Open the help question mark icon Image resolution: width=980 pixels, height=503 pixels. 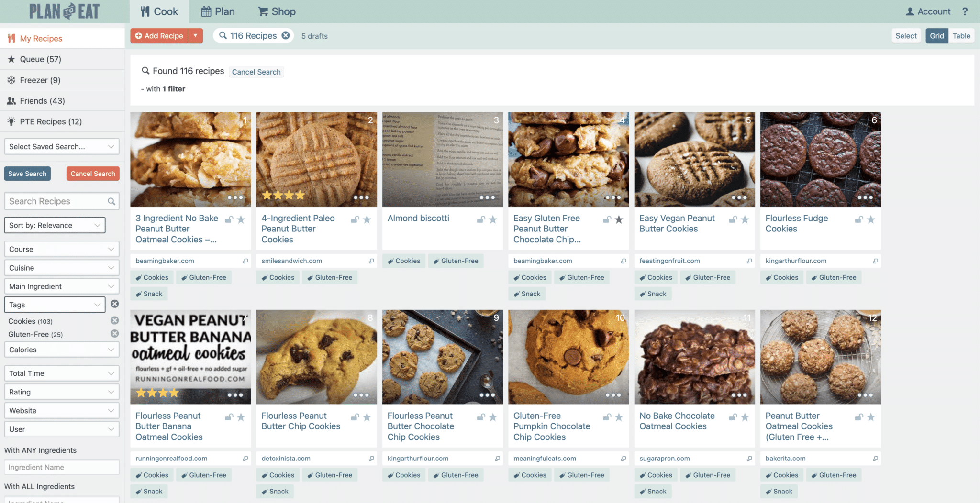pyautogui.click(x=965, y=11)
